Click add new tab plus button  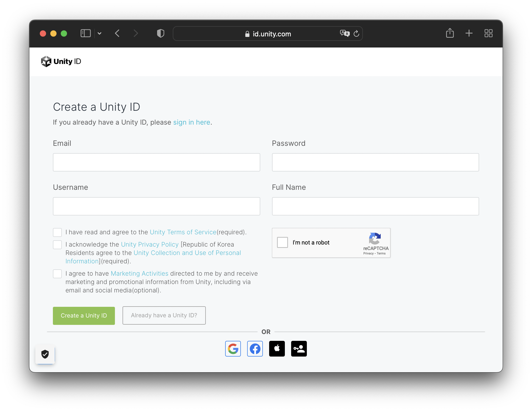click(469, 33)
